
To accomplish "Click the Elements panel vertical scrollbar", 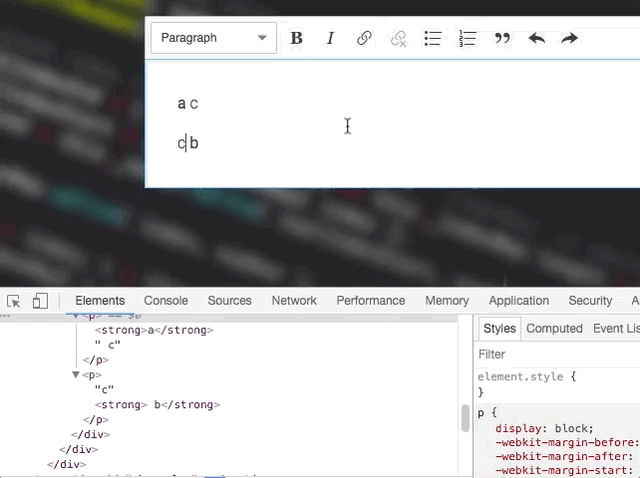I will point(465,418).
